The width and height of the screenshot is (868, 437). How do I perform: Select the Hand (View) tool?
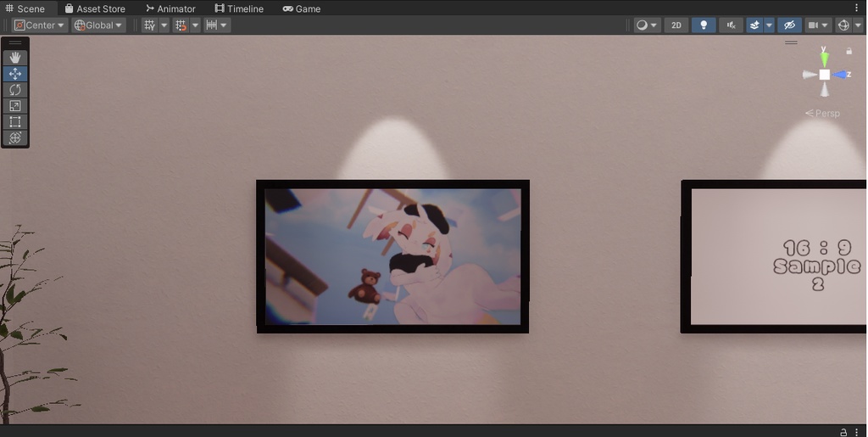(15, 58)
